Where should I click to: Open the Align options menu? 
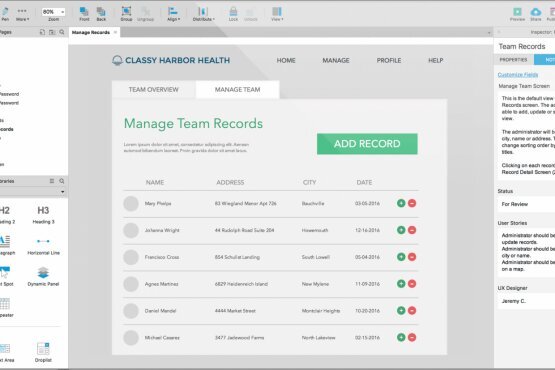point(173,14)
